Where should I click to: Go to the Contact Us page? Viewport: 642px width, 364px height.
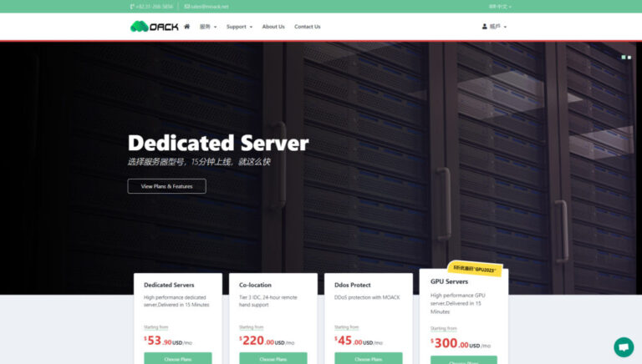click(x=307, y=27)
